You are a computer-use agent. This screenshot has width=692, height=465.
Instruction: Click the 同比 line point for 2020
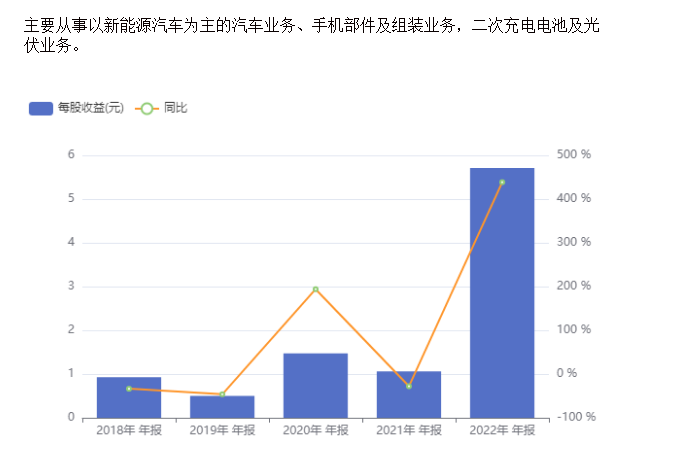(316, 289)
